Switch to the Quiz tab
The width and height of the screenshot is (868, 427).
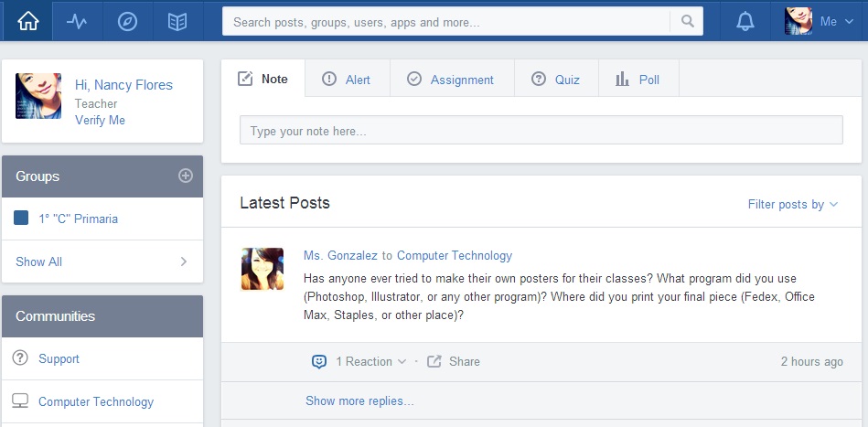coord(556,80)
